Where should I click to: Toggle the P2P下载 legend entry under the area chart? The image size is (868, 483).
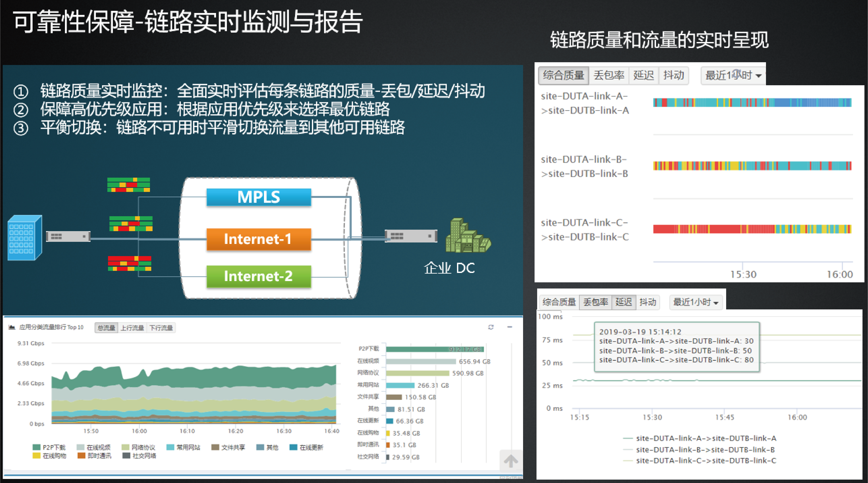pos(49,447)
